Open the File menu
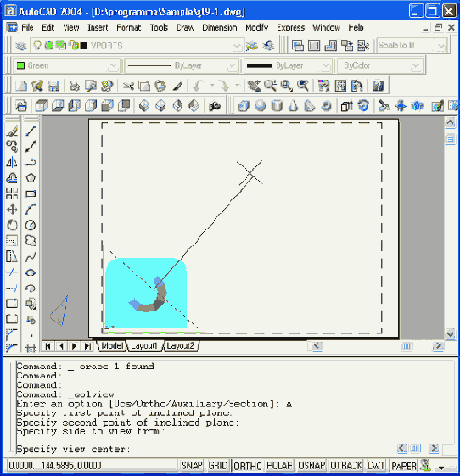460x476 pixels. (27, 28)
